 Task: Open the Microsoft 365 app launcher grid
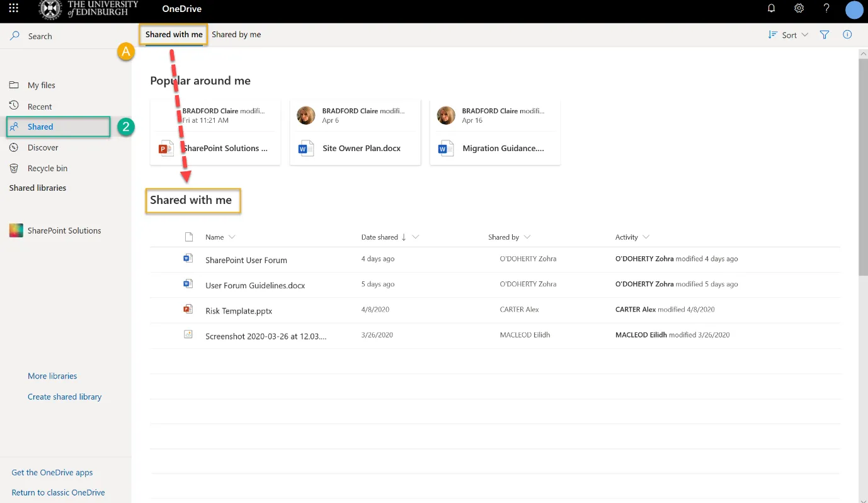pos(13,8)
